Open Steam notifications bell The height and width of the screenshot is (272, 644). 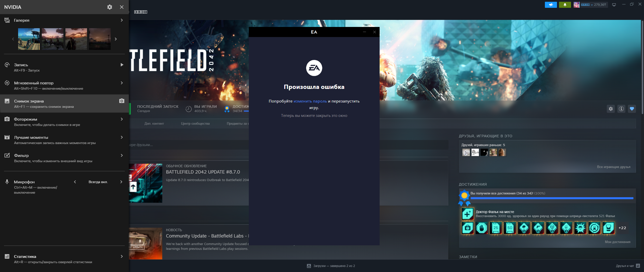tap(565, 5)
